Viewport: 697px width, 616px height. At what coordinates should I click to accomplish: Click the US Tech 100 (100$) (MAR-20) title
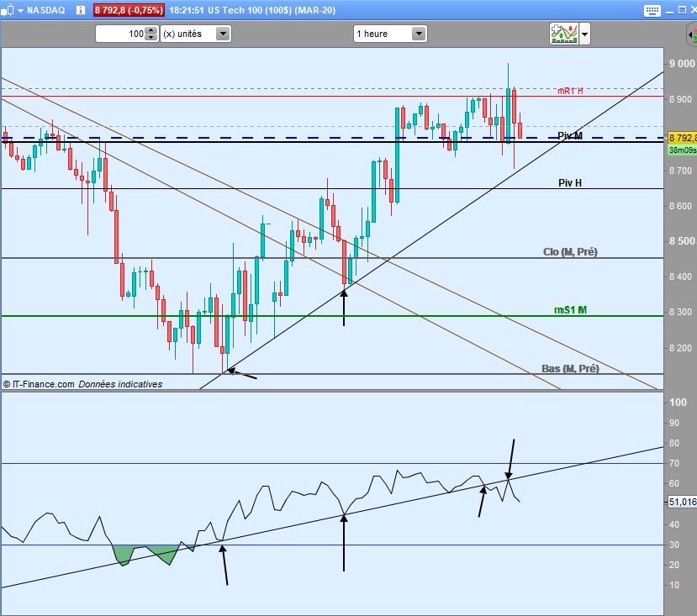pos(272,10)
